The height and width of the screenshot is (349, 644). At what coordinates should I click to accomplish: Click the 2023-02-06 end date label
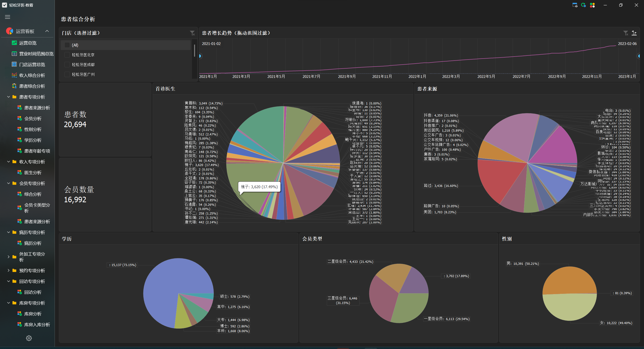click(627, 43)
